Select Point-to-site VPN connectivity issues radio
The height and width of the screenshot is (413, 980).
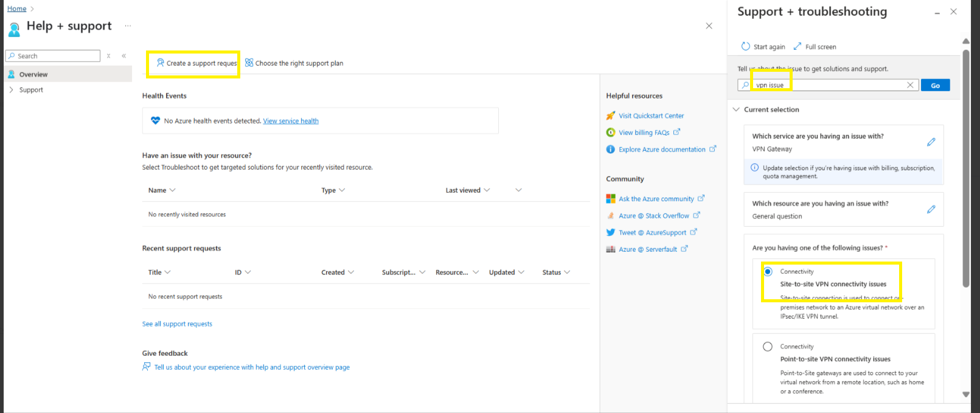pos(768,347)
